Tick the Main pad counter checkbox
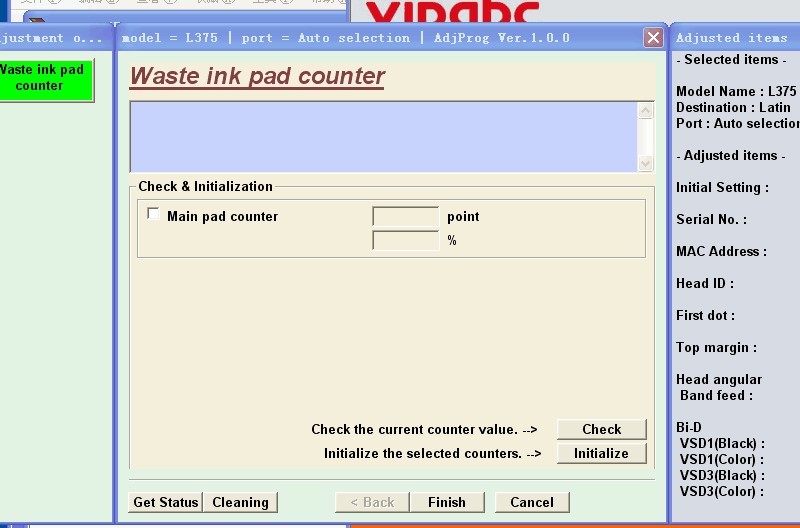The width and height of the screenshot is (800, 528). [153, 213]
